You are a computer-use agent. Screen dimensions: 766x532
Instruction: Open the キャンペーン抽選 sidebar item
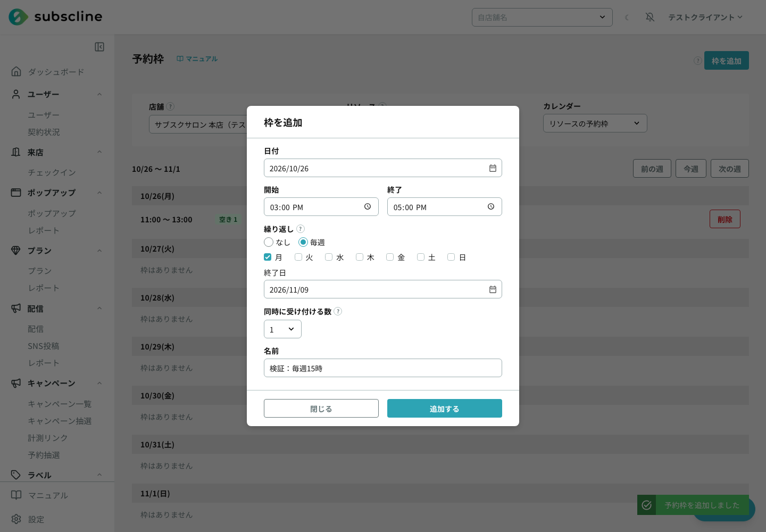click(60, 421)
